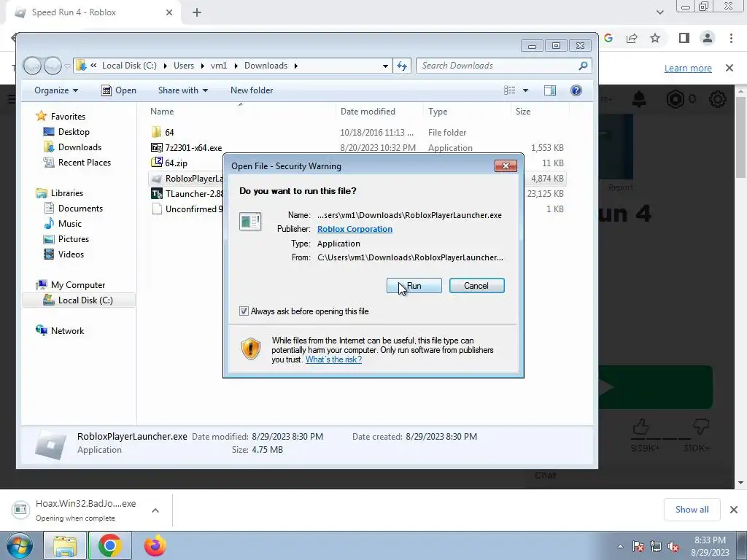This screenshot has width=747, height=560.
Task: Click Show all downloads button
Action: click(x=692, y=510)
